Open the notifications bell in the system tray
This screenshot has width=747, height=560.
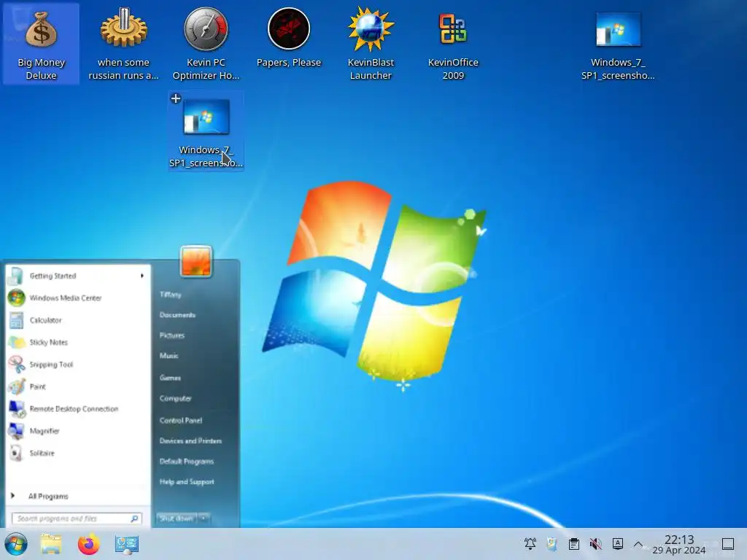[530, 544]
